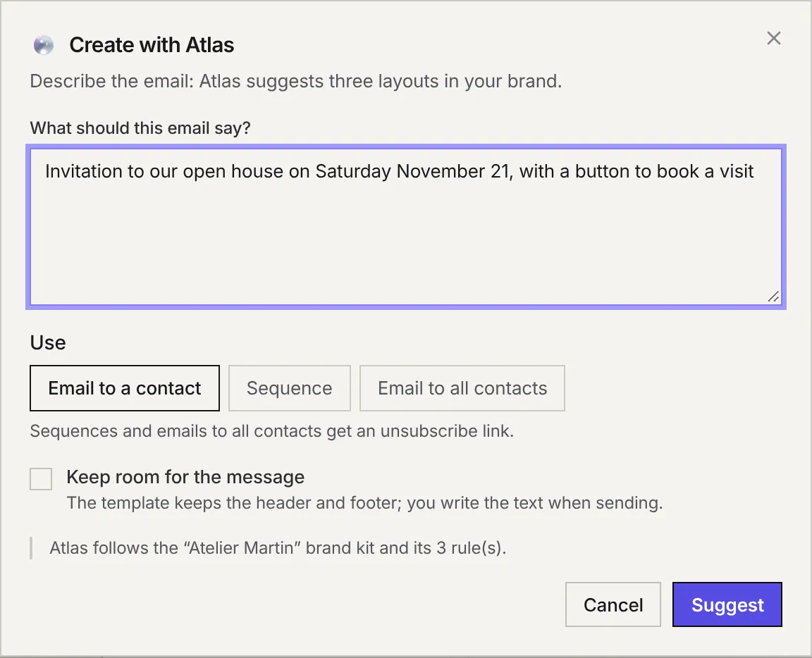Select the Sequence option
The image size is (812, 658).
coord(290,388)
